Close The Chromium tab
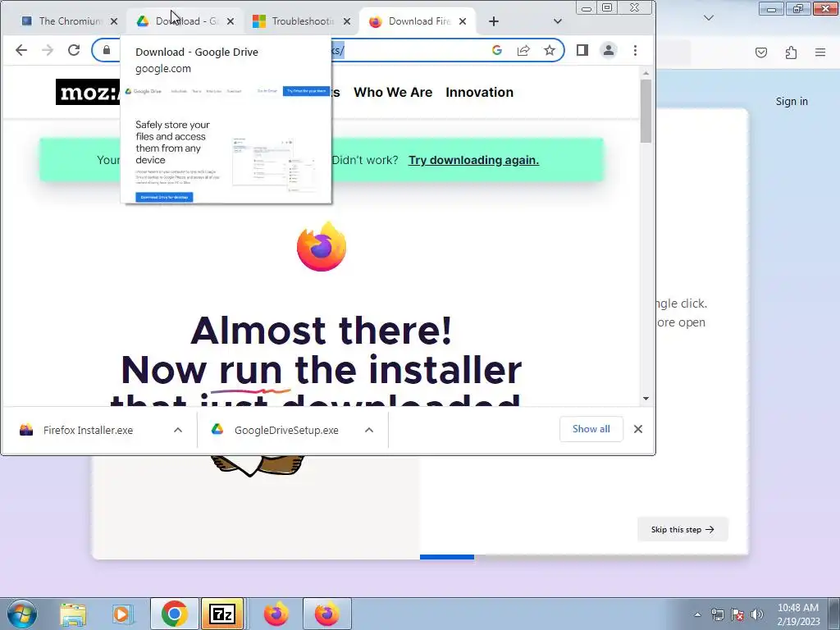 tap(114, 21)
